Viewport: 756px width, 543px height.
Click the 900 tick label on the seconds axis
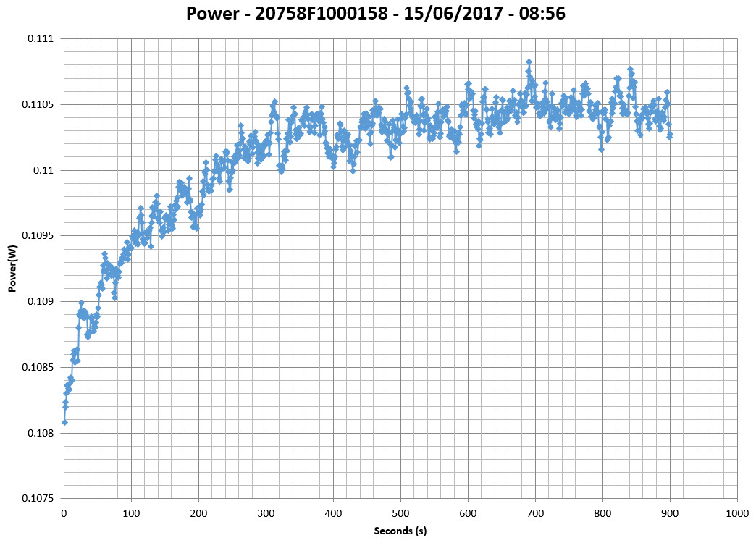coord(670,512)
